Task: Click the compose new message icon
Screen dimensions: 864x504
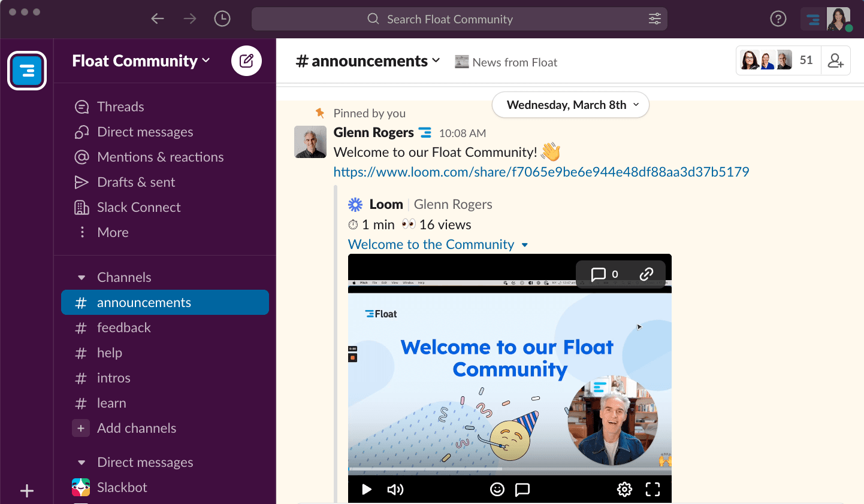Action: (246, 60)
